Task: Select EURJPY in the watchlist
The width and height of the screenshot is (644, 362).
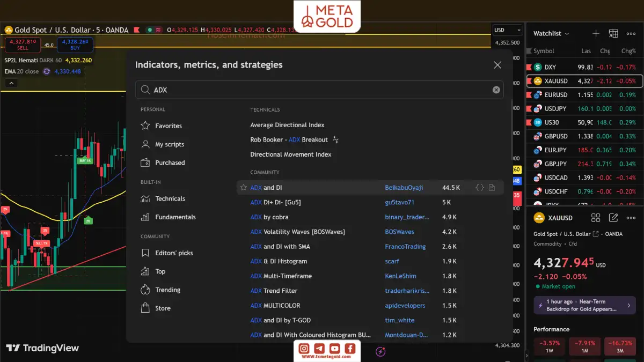Action: point(585,150)
